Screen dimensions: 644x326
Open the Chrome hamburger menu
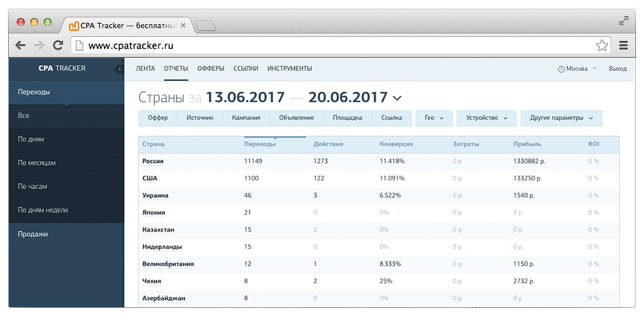point(623,45)
